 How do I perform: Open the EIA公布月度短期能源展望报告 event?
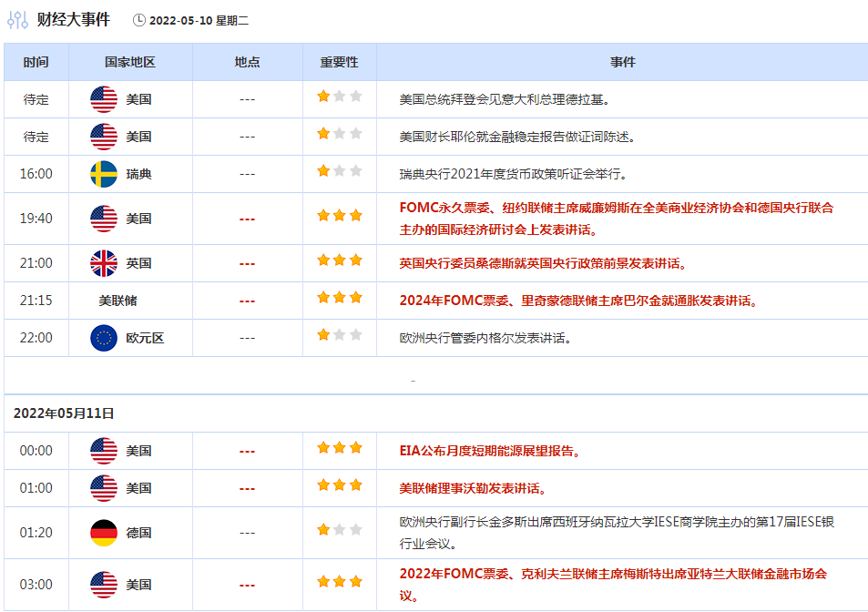490,451
